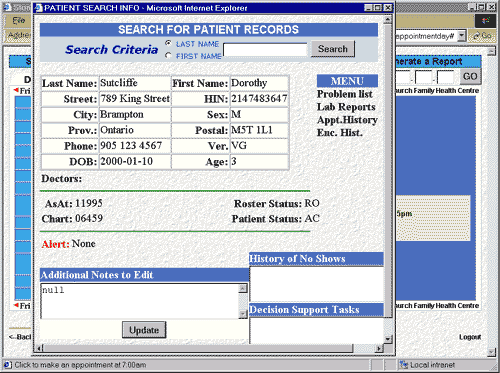Click the Local intranet zone icon
The width and height of the screenshot is (500, 373).
pos(404,365)
